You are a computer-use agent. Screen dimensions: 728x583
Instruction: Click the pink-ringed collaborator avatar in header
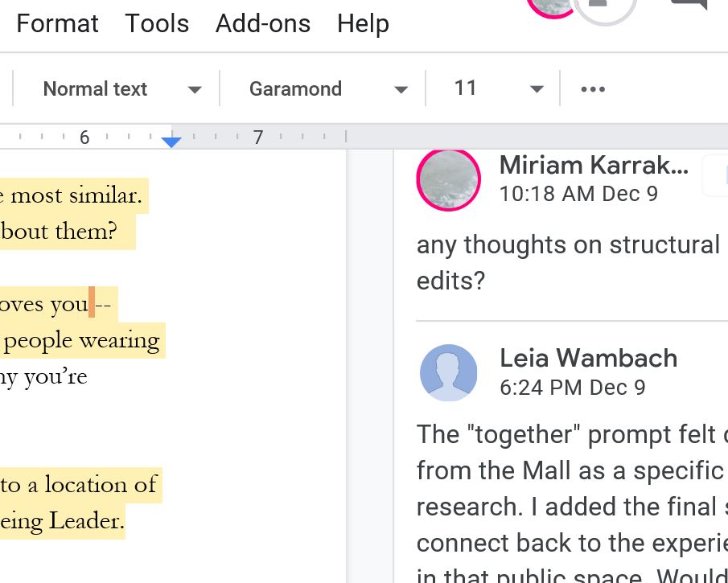(x=552, y=6)
